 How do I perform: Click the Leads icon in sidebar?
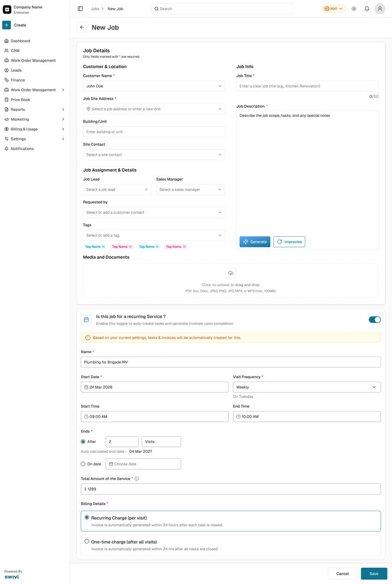pyautogui.click(x=7, y=70)
